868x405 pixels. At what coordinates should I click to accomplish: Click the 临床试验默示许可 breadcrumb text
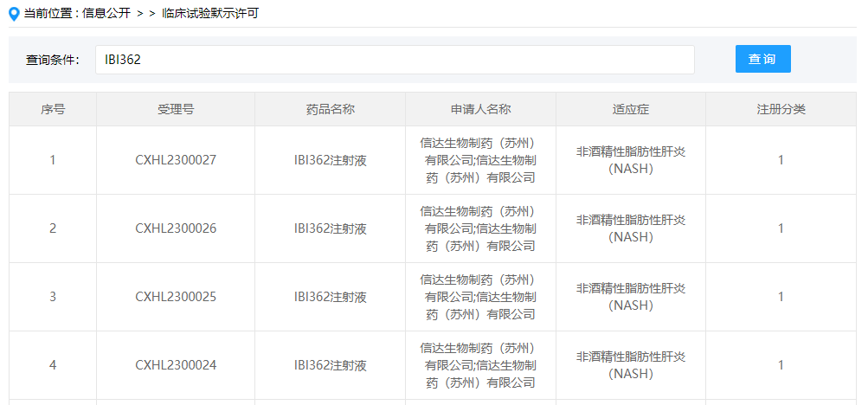click(x=209, y=14)
